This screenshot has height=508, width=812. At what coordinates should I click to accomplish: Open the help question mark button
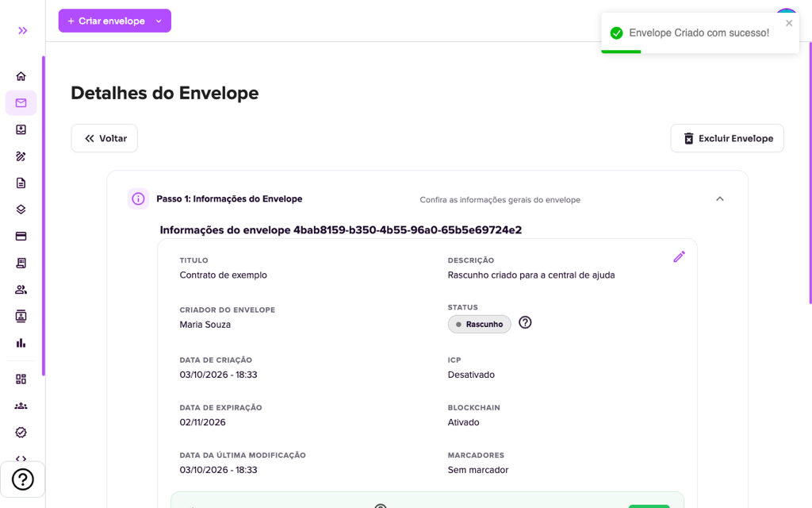click(x=23, y=479)
